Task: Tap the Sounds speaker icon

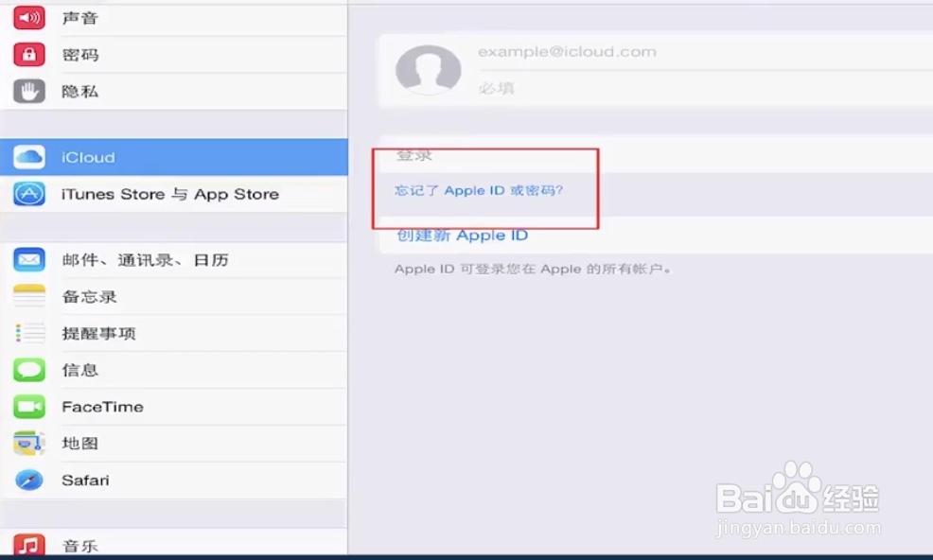Action: 28,18
